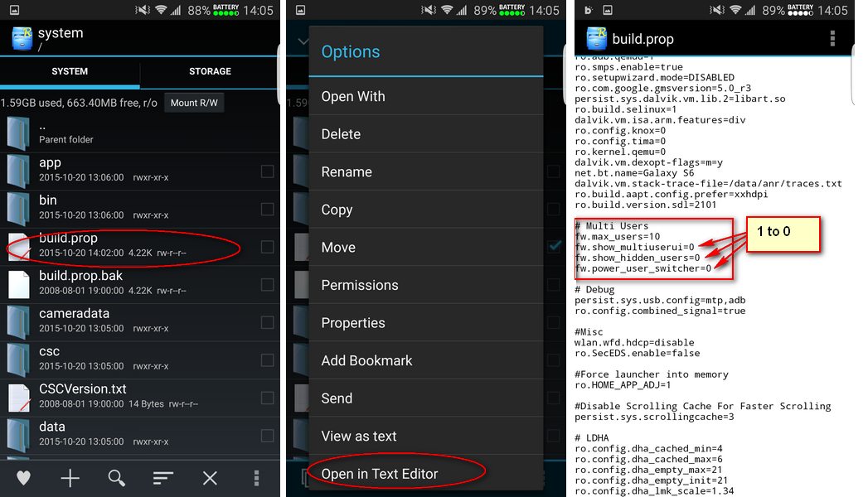
Task: Uncheck the checked box behind Options dialog
Action: click(x=554, y=247)
